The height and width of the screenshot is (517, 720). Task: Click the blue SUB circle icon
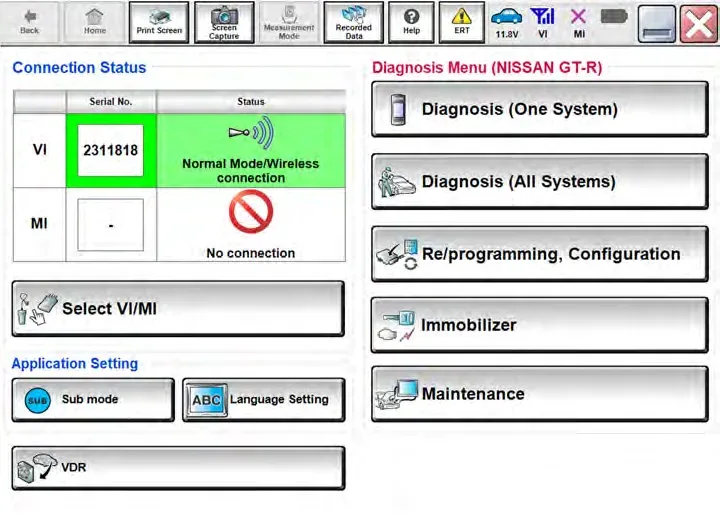tap(38, 400)
